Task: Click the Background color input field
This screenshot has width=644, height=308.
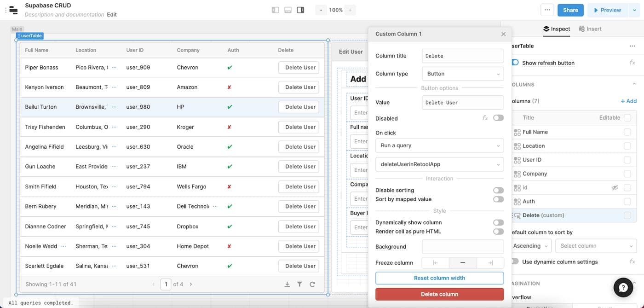Action: (462, 247)
